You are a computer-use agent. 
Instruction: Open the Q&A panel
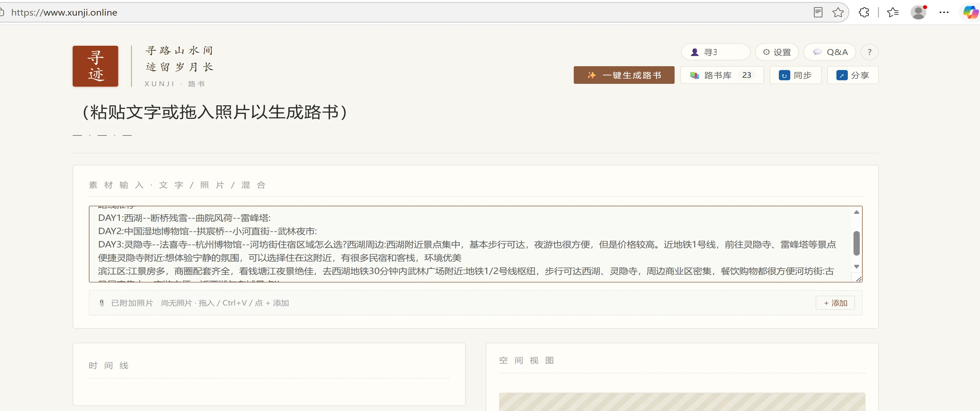point(829,52)
